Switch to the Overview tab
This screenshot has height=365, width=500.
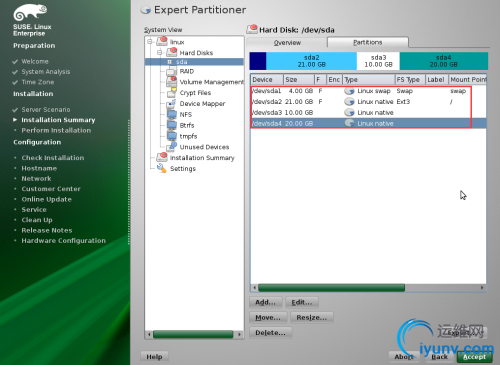click(287, 43)
